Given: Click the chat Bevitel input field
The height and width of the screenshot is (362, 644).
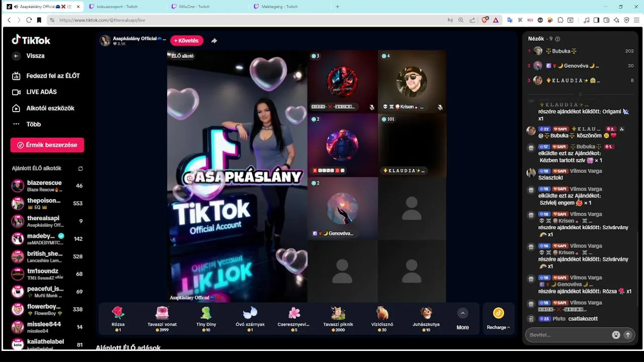Looking at the screenshot, I should click(568, 335).
